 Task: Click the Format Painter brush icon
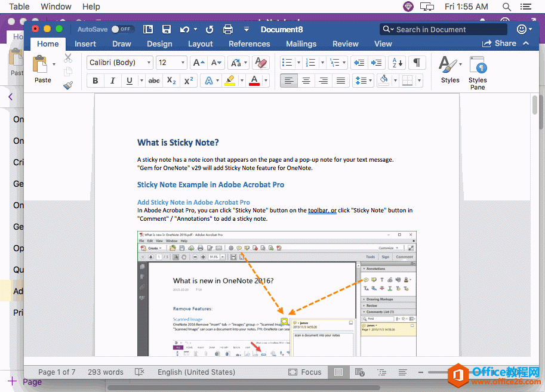pos(68,85)
